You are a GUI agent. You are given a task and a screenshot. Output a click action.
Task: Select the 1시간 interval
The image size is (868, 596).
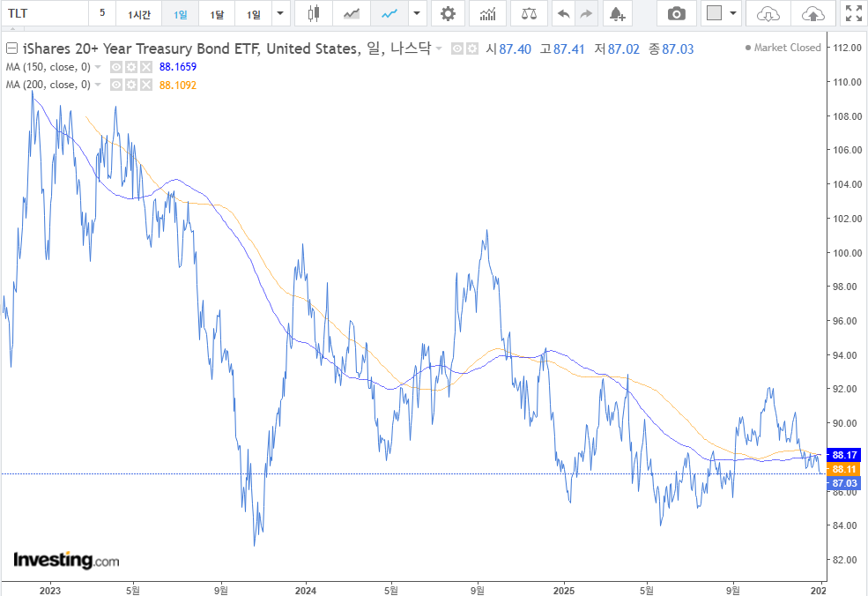pyautogui.click(x=139, y=13)
